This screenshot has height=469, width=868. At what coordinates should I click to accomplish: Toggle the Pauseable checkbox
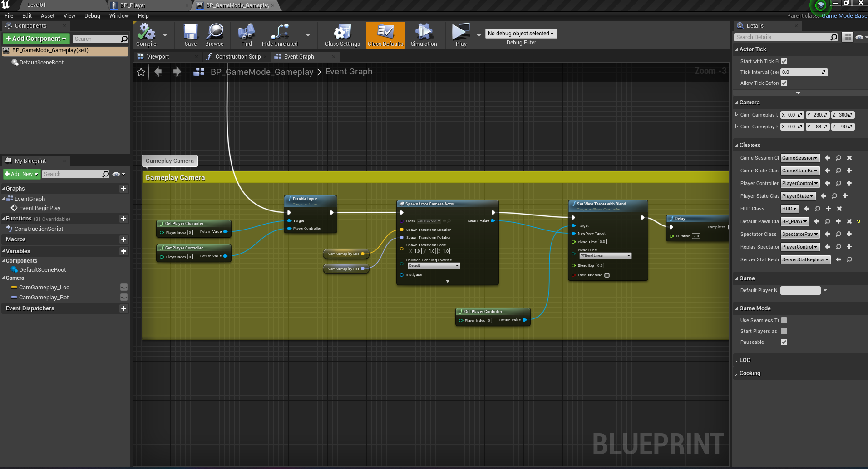[784, 342]
